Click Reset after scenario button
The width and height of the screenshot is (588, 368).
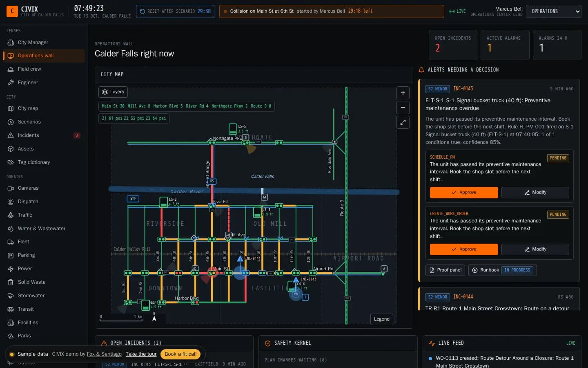click(x=175, y=11)
